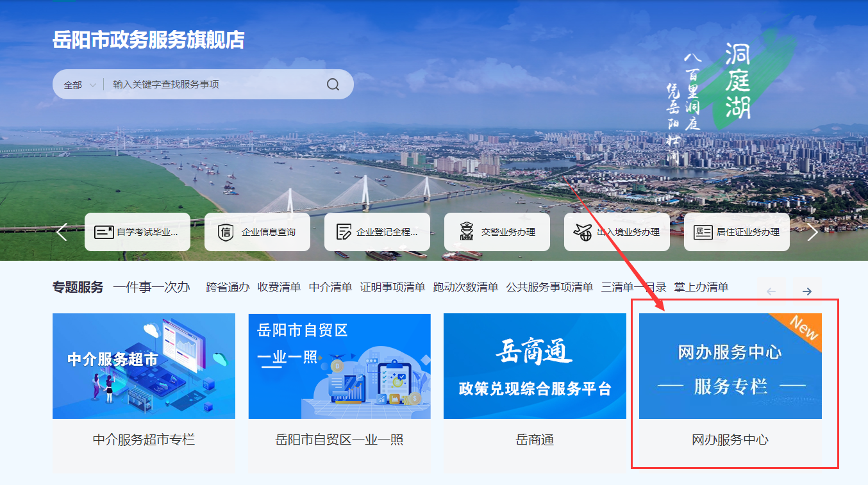Switch to 一件事一次办 tab

click(x=151, y=287)
